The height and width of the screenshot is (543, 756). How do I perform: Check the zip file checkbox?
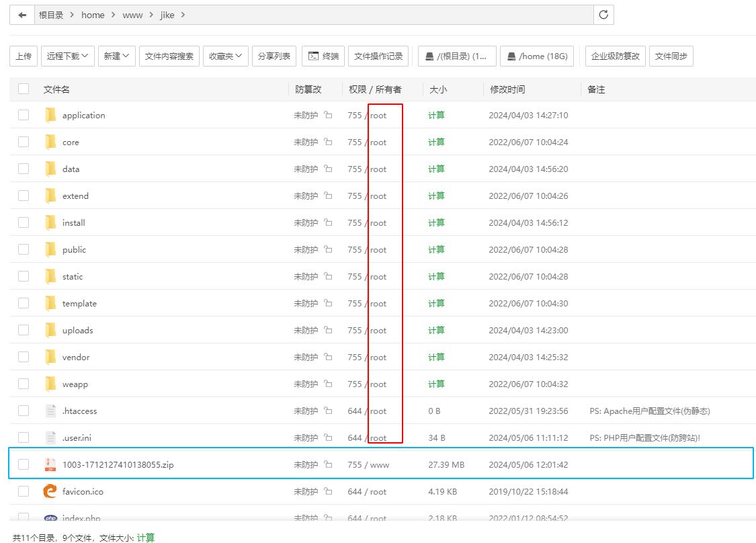(23, 464)
